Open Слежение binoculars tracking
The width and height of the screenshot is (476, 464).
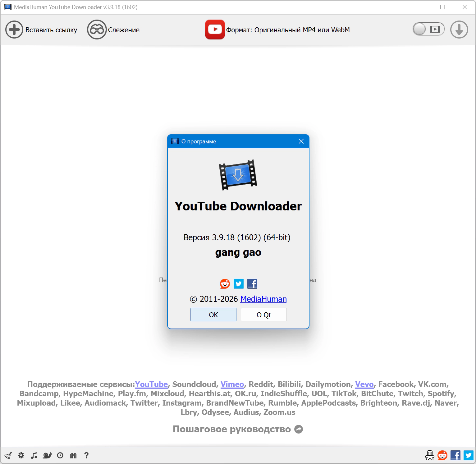pyautogui.click(x=97, y=30)
